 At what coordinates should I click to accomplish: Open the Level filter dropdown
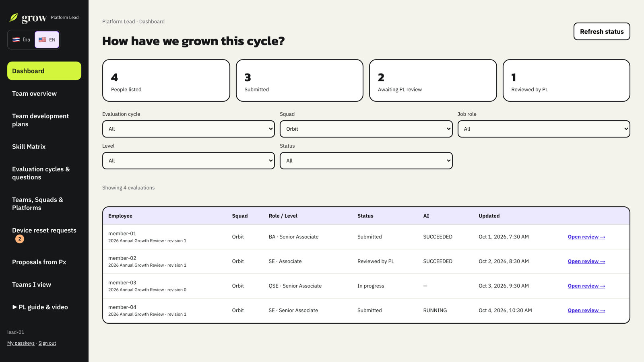[x=188, y=160]
